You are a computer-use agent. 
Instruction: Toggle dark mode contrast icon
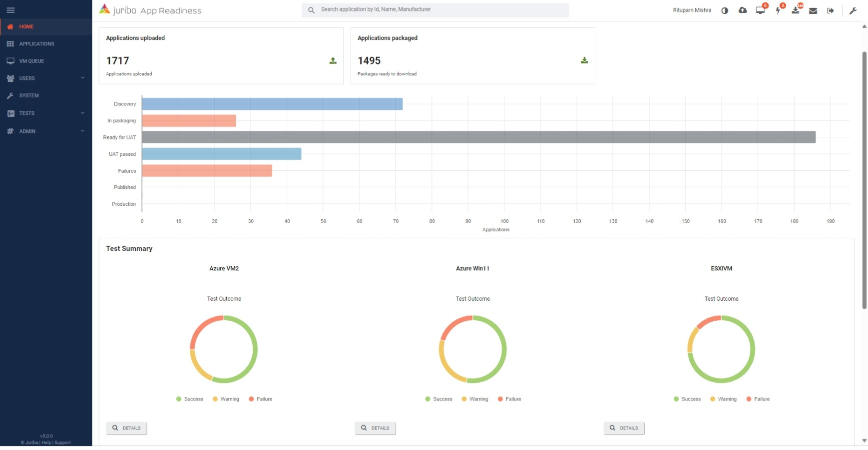coord(725,10)
